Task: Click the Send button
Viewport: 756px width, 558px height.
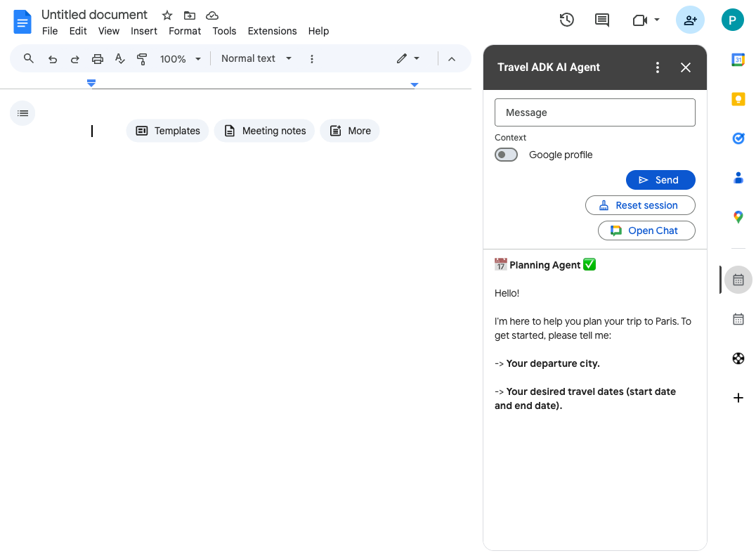Action: click(x=660, y=180)
